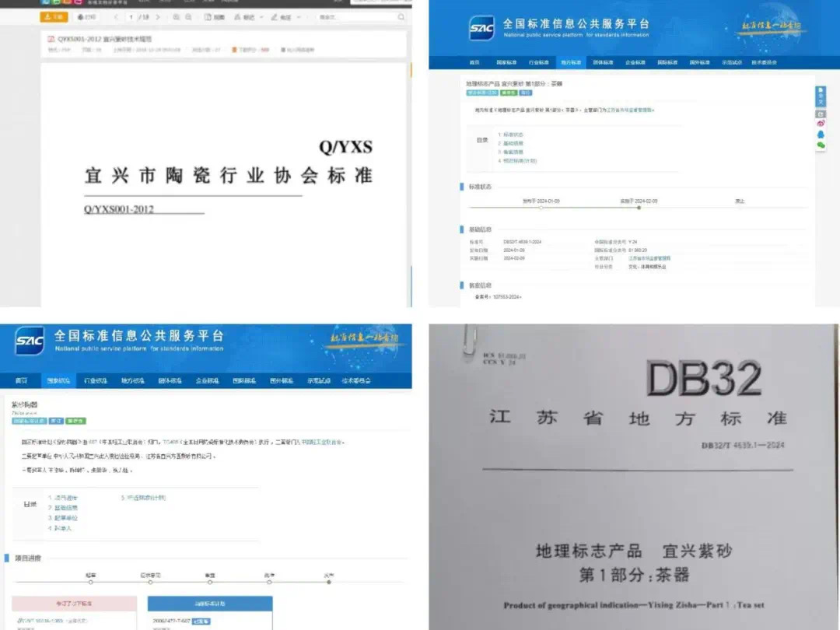
Task: Click the previous page arrow icon
Action: [x=115, y=16]
